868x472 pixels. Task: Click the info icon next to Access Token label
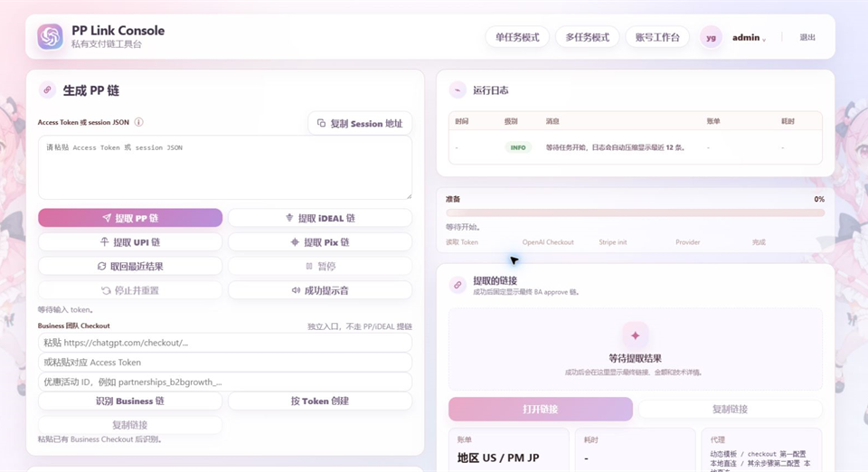[139, 122]
